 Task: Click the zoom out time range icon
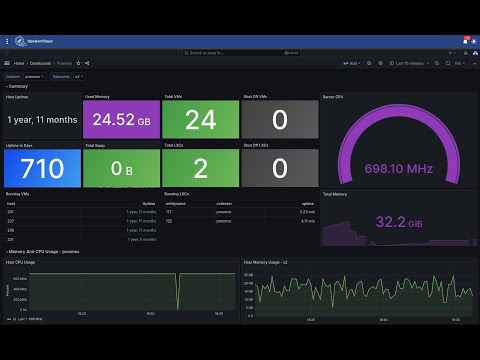click(437, 63)
